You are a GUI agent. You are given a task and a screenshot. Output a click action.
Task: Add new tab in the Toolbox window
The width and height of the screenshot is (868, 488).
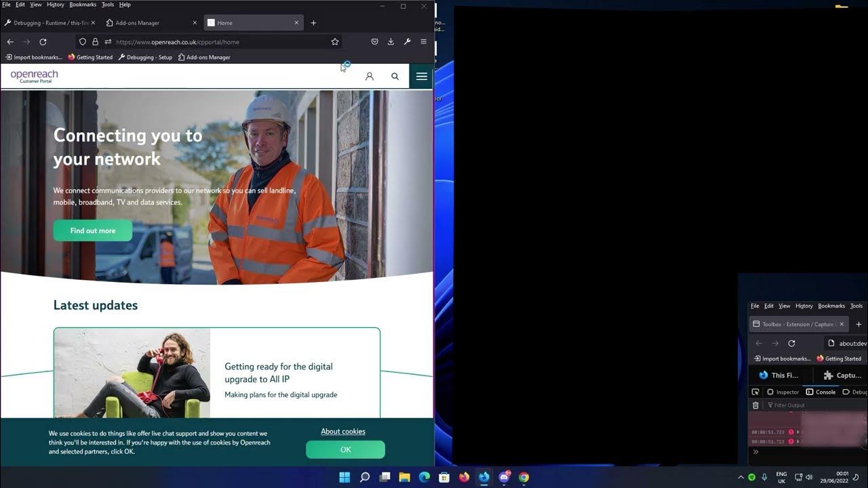859,325
